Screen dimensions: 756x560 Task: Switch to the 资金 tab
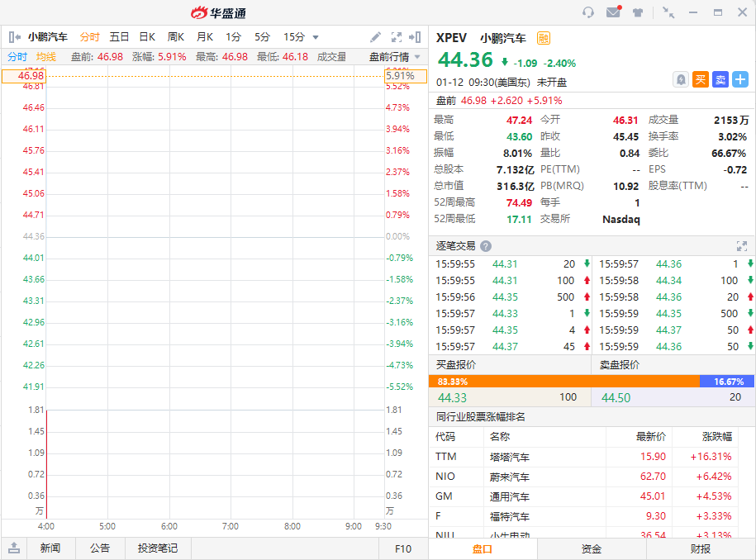(592, 548)
